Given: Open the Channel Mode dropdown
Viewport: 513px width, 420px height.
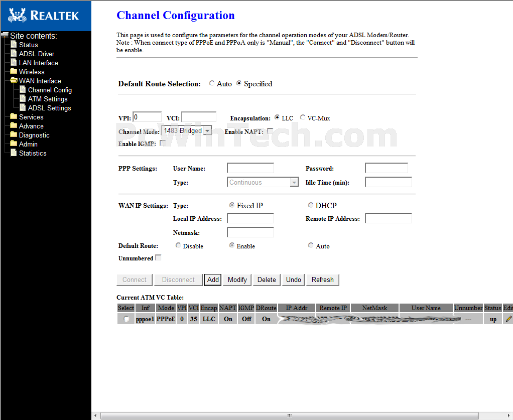Looking at the screenshot, I should [x=187, y=131].
